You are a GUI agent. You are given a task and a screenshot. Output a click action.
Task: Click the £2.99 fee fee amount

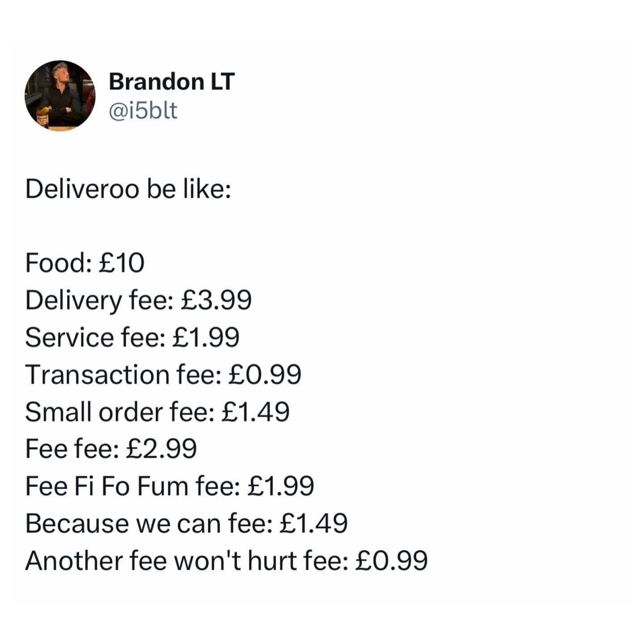[x=162, y=449]
